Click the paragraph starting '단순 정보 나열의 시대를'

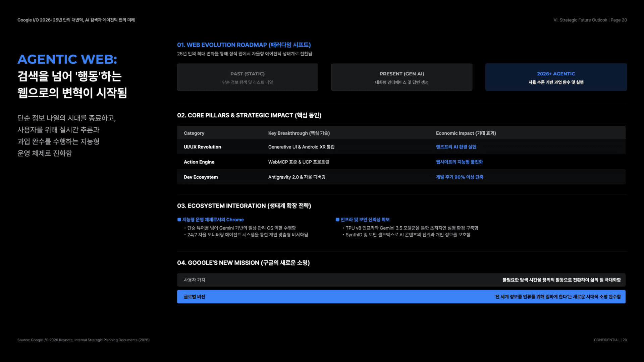67,136
